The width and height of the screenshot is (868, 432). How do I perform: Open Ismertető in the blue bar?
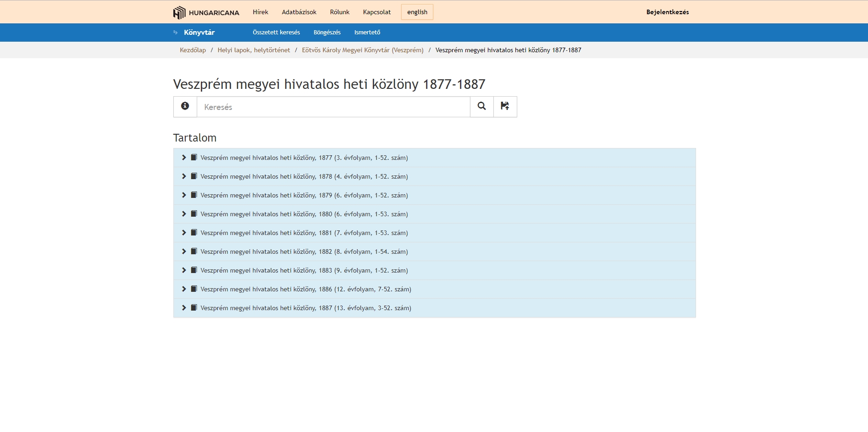point(367,33)
